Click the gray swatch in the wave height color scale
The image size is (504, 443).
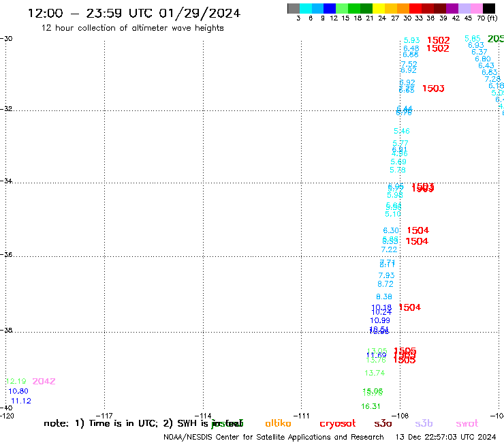294,8
